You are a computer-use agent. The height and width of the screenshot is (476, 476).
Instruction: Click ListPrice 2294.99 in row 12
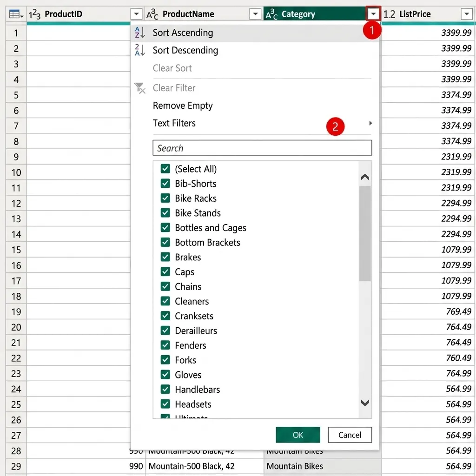pos(428,203)
